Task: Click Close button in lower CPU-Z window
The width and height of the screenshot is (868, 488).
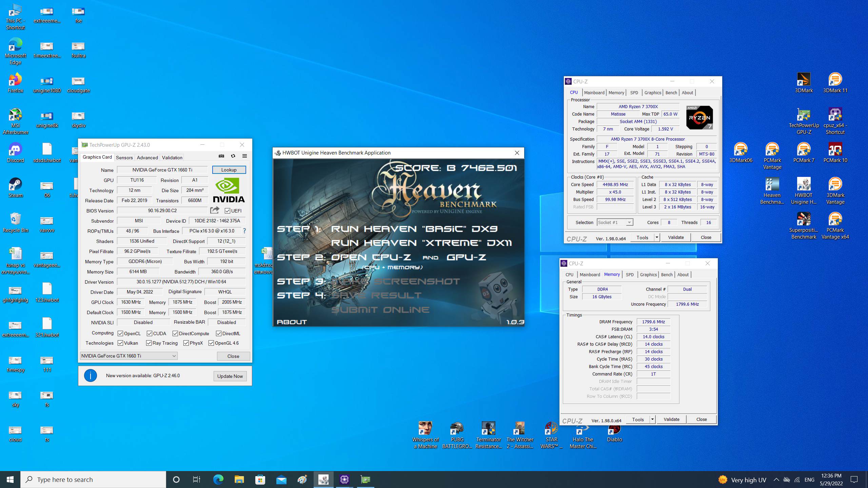Action: 702,419
